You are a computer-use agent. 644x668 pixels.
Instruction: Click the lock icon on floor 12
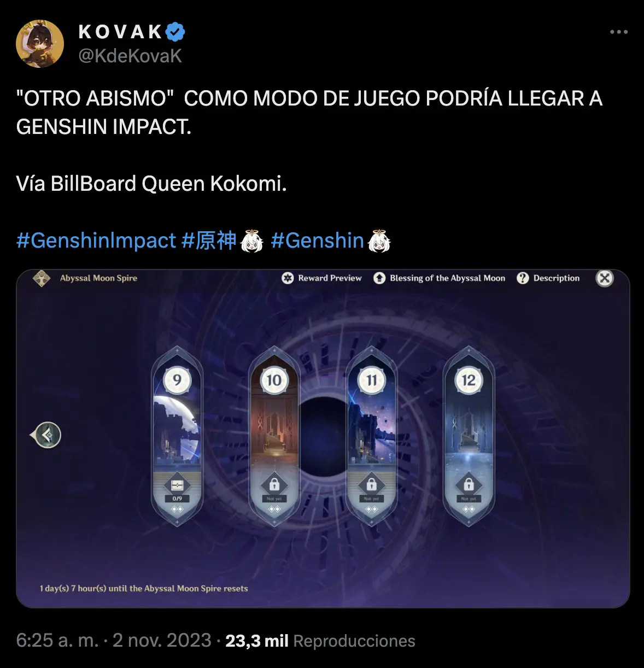coord(469,484)
